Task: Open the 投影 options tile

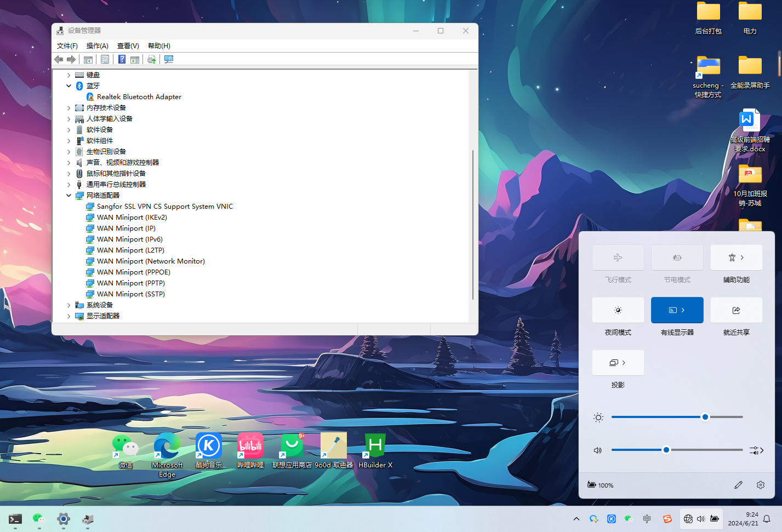Action: pyautogui.click(x=618, y=363)
